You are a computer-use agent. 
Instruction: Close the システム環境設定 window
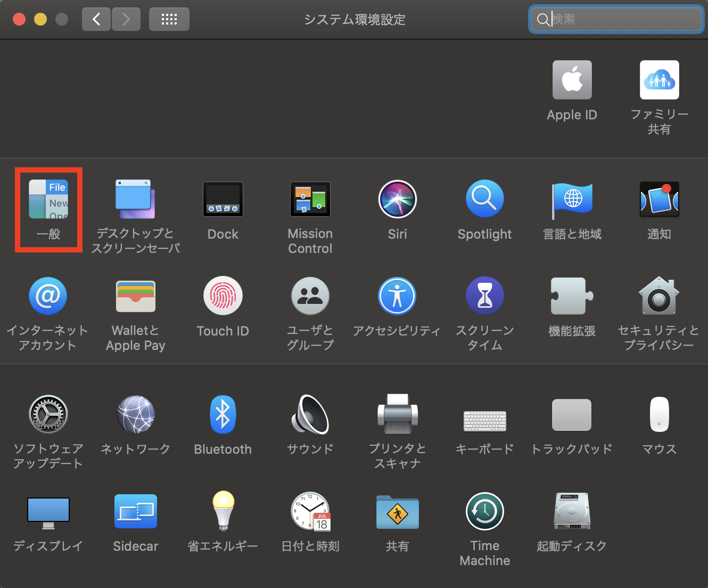[19, 19]
